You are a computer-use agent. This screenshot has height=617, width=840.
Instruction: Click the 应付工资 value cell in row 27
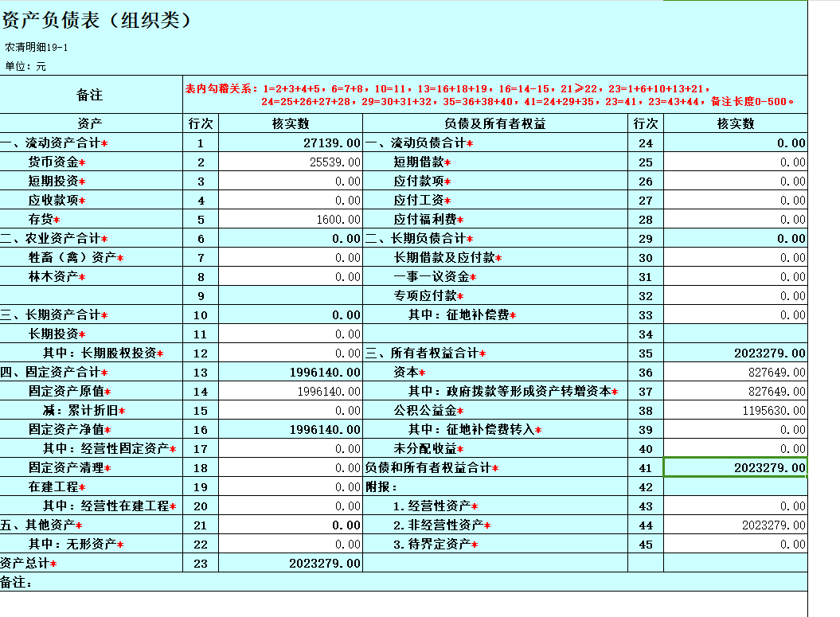tap(736, 201)
